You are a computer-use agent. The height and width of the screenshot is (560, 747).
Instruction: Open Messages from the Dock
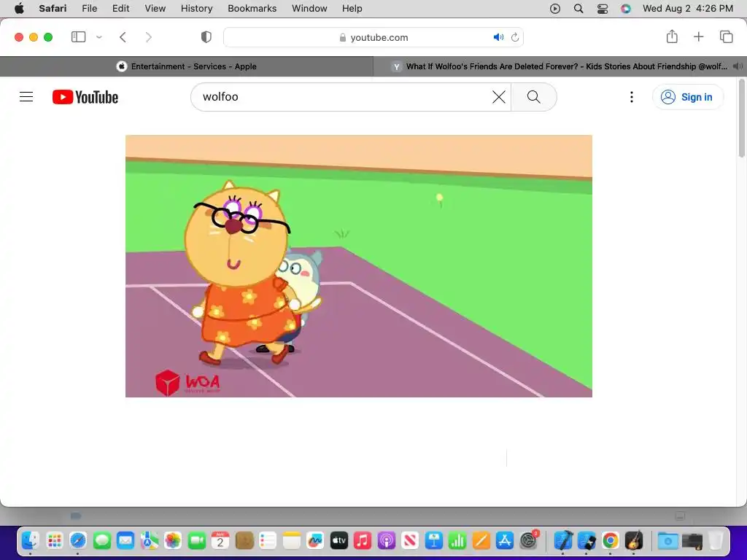coord(102,541)
